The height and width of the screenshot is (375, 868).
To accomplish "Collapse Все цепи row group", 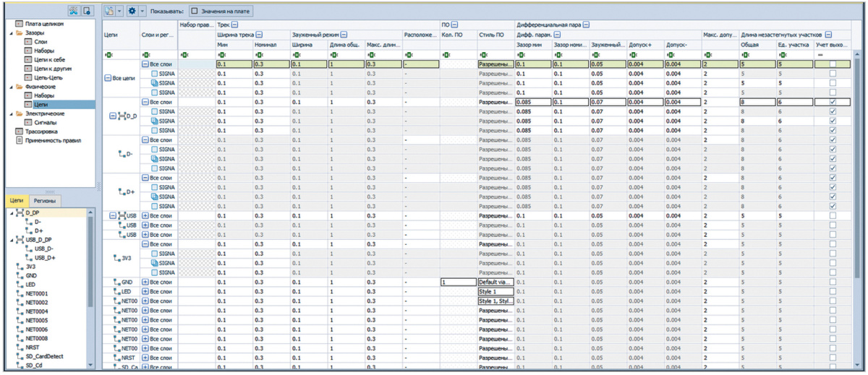I will 108,78.
